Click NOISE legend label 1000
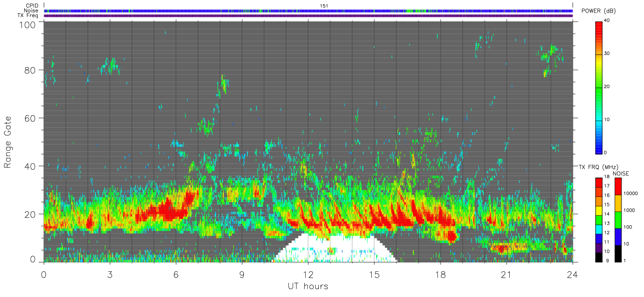Viewport: 644px width, 297px height. pos(629,211)
